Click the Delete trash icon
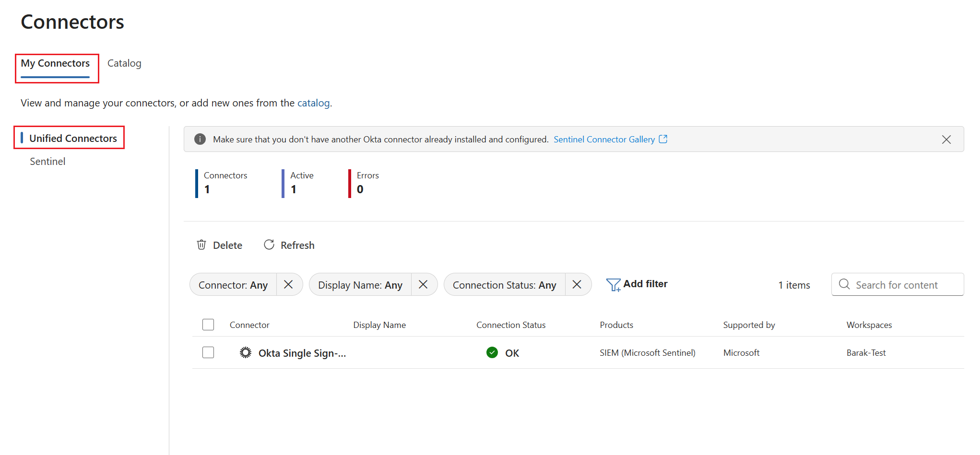This screenshot has height=455, width=980. (x=201, y=245)
